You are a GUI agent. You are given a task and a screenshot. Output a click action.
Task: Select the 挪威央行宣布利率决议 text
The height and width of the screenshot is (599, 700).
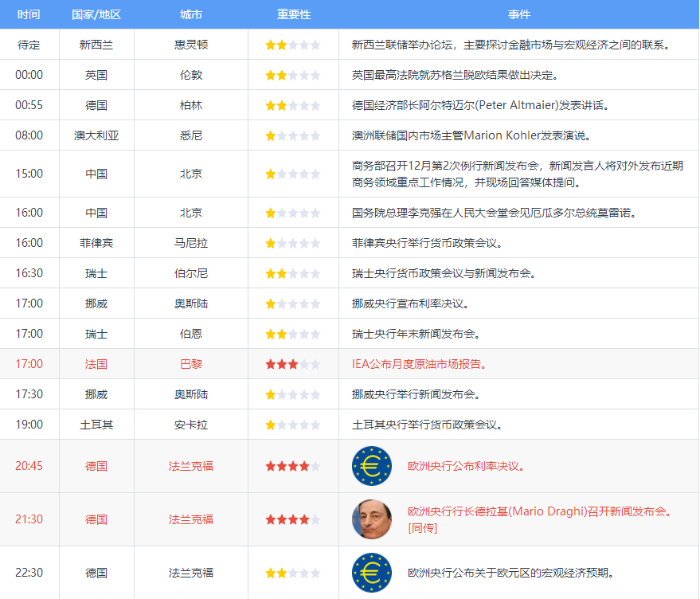click(x=411, y=304)
